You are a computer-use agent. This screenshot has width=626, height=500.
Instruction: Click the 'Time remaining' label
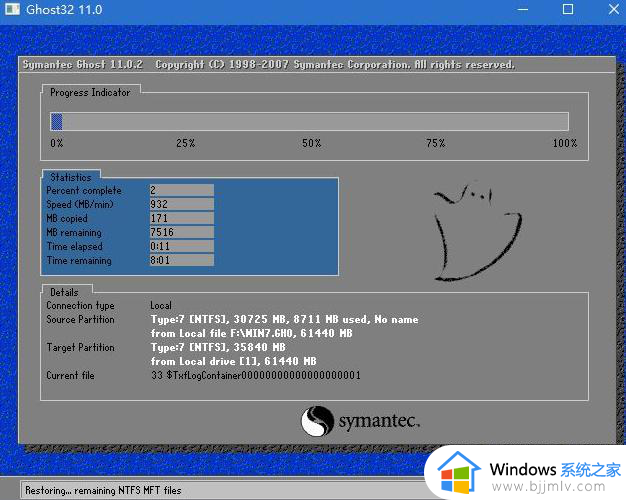click(x=79, y=260)
